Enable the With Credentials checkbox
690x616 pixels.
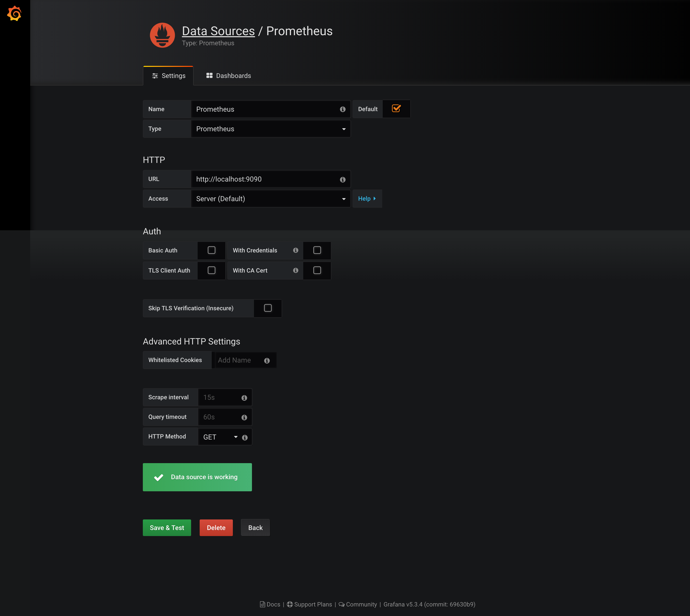(317, 250)
